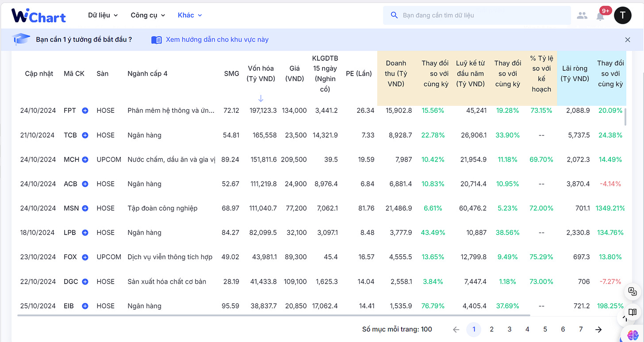Sort by KLGDTB 15 ngày header
This screenshot has width=644, height=342.
(325, 73)
